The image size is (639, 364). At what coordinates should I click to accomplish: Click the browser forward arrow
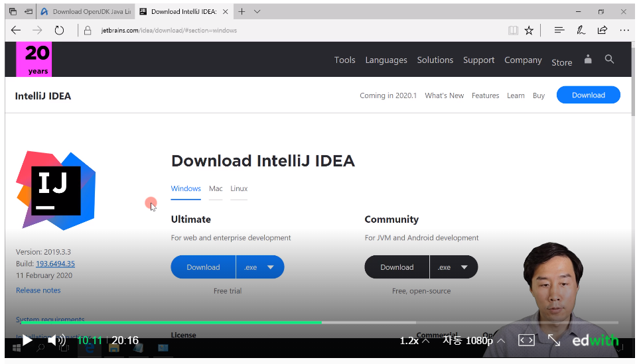click(x=37, y=30)
